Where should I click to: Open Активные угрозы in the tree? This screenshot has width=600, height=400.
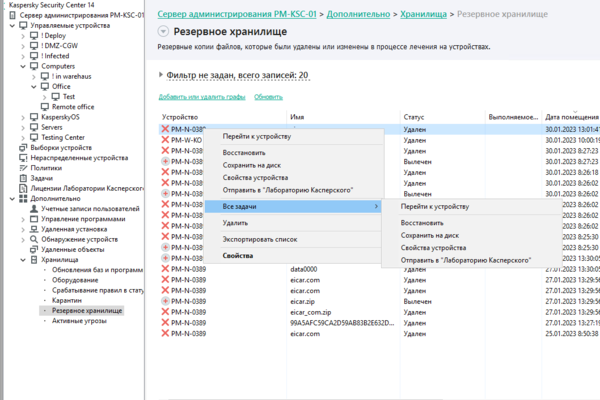(79, 321)
